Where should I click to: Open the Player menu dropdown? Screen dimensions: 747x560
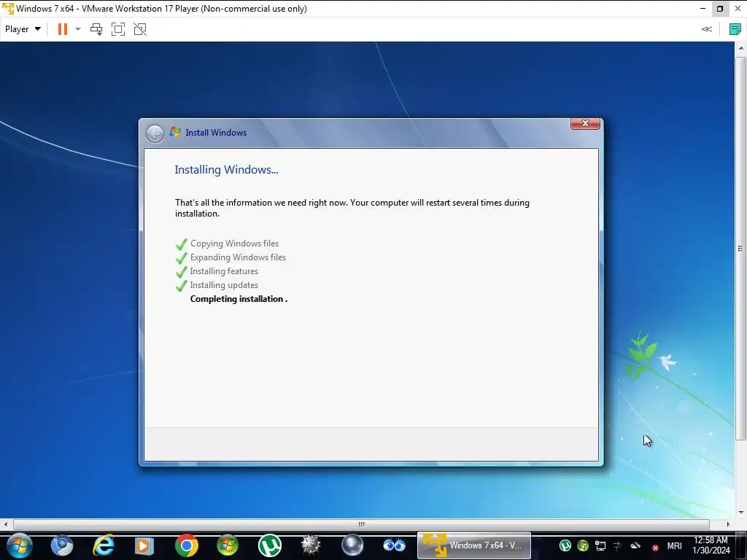(23, 29)
